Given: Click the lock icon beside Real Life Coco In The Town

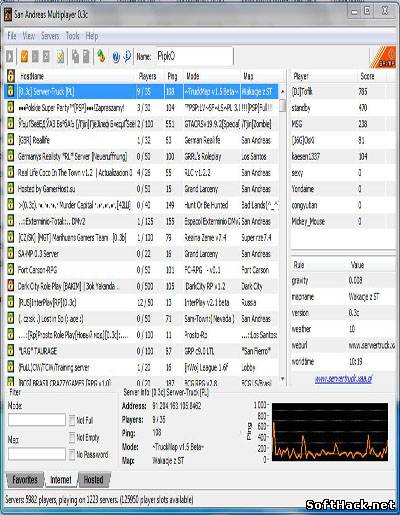Looking at the screenshot, I should tap(11, 172).
